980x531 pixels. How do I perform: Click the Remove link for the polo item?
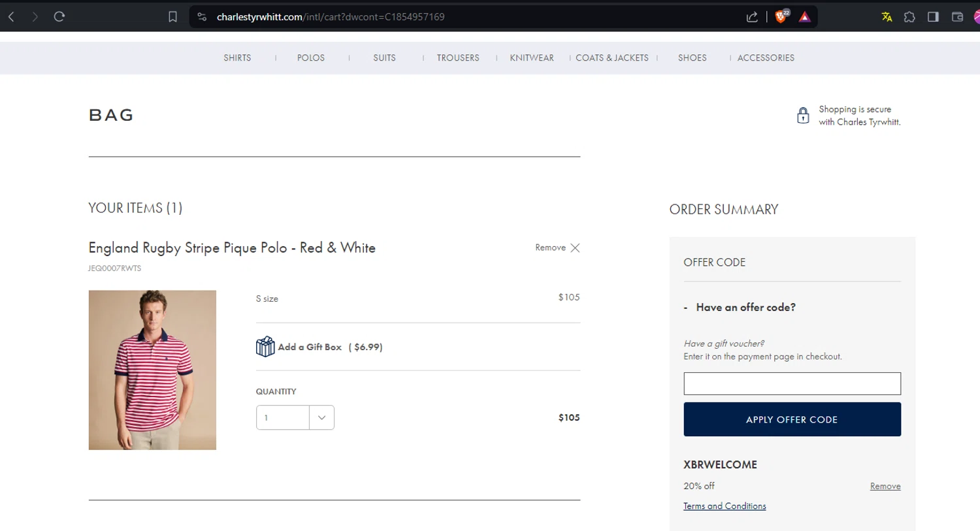[550, 248]
